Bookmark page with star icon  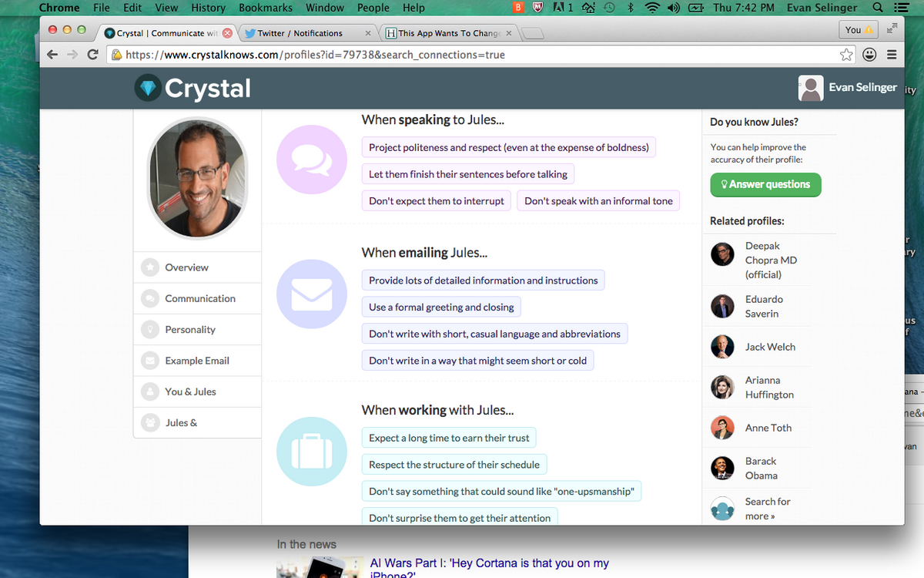click(846, 55)
